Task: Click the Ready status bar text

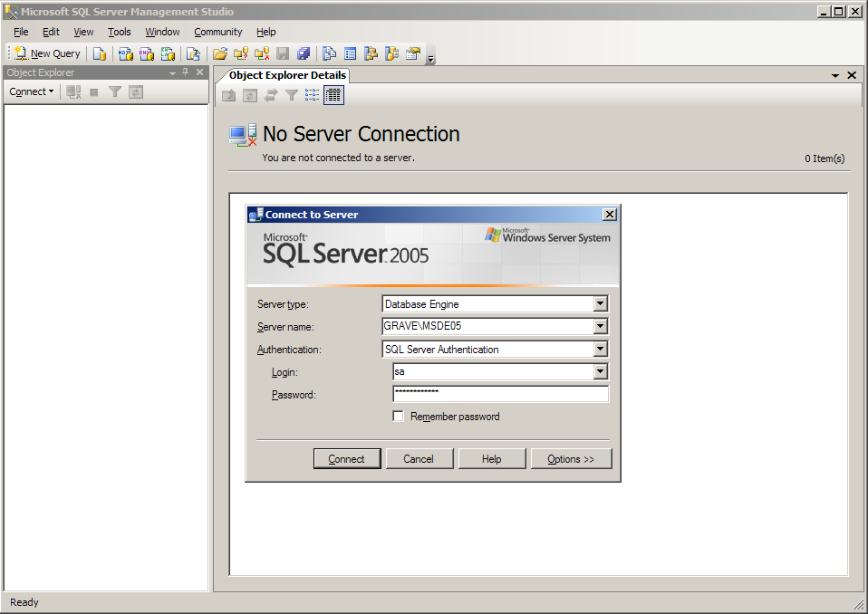Action: pyautogui.click(x=24, y=602)
